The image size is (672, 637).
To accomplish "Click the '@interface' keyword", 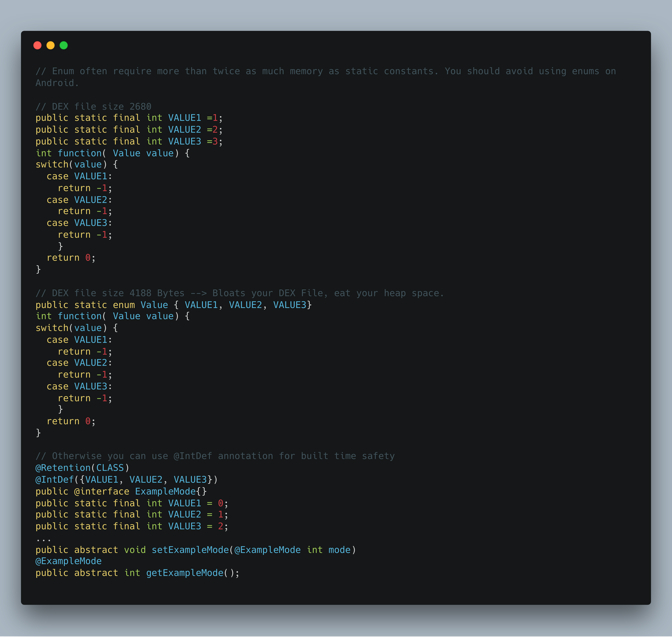I will [x=102, y=491].
